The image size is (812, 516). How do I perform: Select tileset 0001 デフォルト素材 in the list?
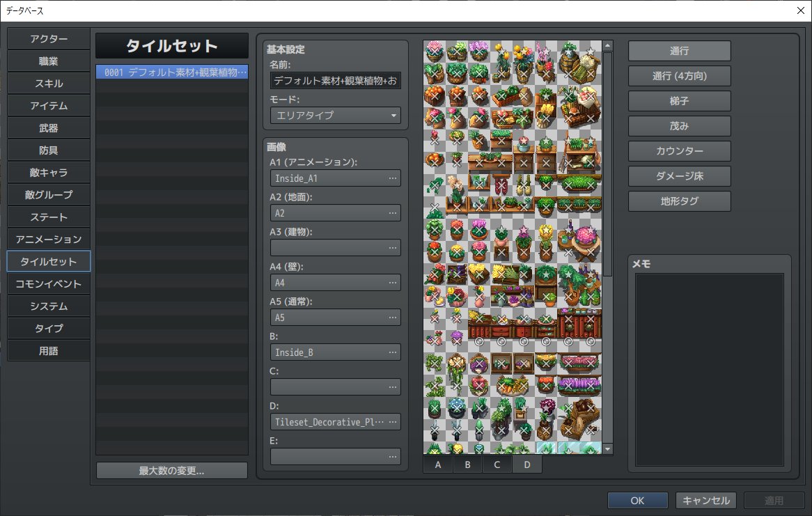(x=171, y=72)
